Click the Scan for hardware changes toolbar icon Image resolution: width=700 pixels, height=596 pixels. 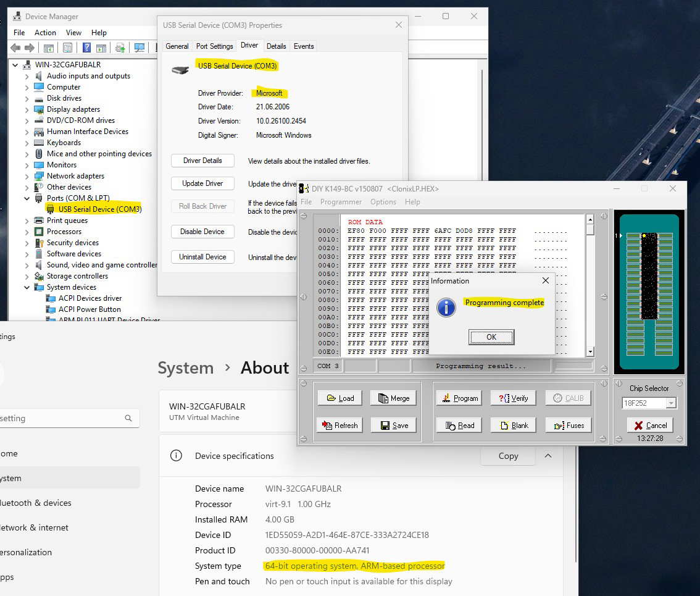[x=140, y=48]
